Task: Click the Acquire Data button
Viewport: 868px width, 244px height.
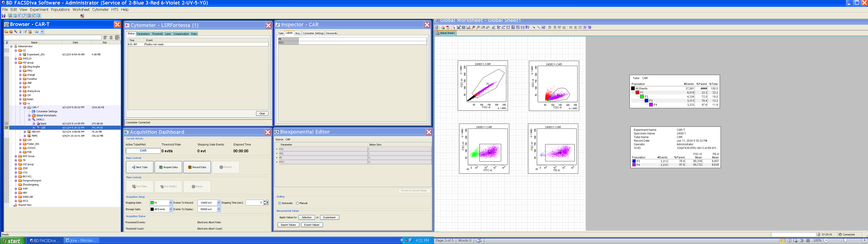Action: pyautogui.click(x=168, y=167)
